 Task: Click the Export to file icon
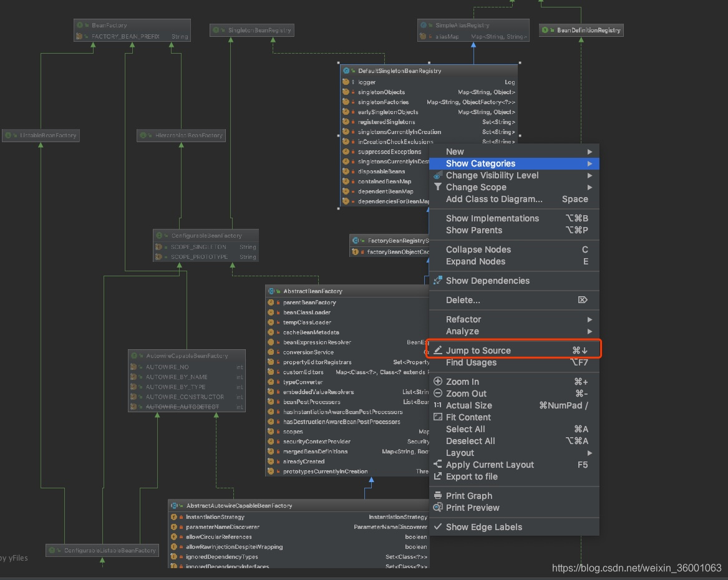[437, 476]
